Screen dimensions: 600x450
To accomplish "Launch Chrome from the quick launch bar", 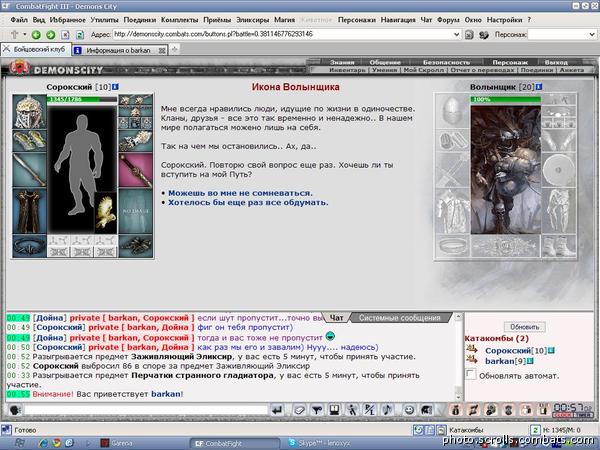I will 56,443.
